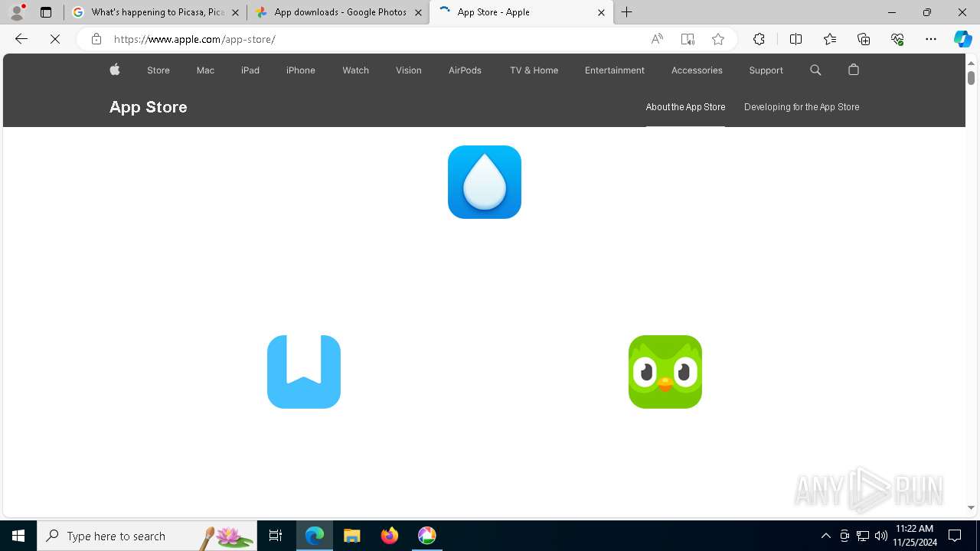Open Edge Settings and more menu
This screenshot has height=551, width=980.
coord(931,39)
